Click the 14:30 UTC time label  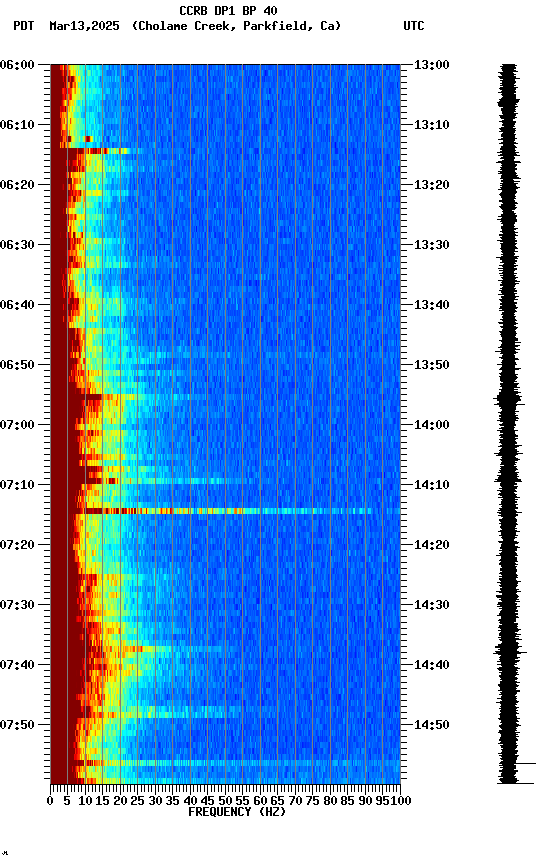pos(432,605)
